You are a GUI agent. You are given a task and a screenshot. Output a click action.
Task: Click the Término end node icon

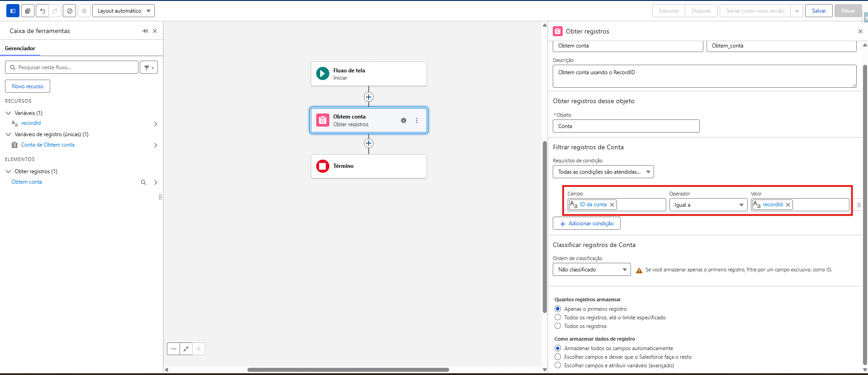coord(323,166)
